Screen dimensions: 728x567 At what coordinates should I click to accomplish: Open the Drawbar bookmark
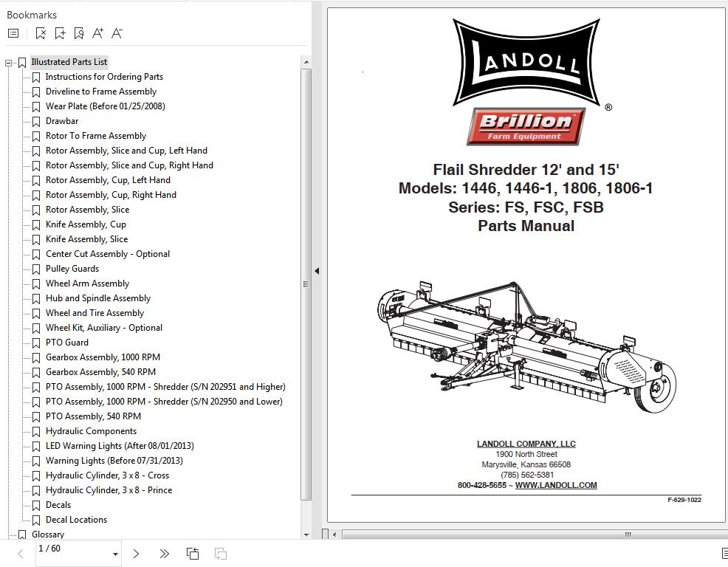click(x=62, y=121)
